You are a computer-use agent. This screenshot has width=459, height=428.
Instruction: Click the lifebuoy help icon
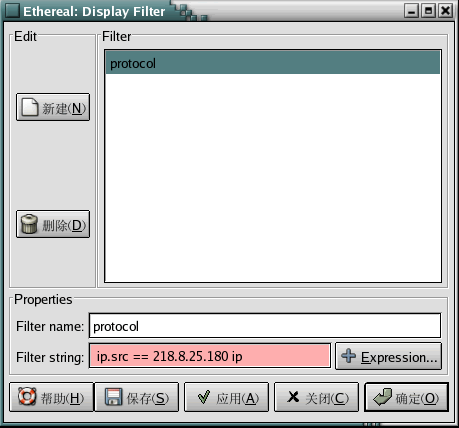pos(27,396)
